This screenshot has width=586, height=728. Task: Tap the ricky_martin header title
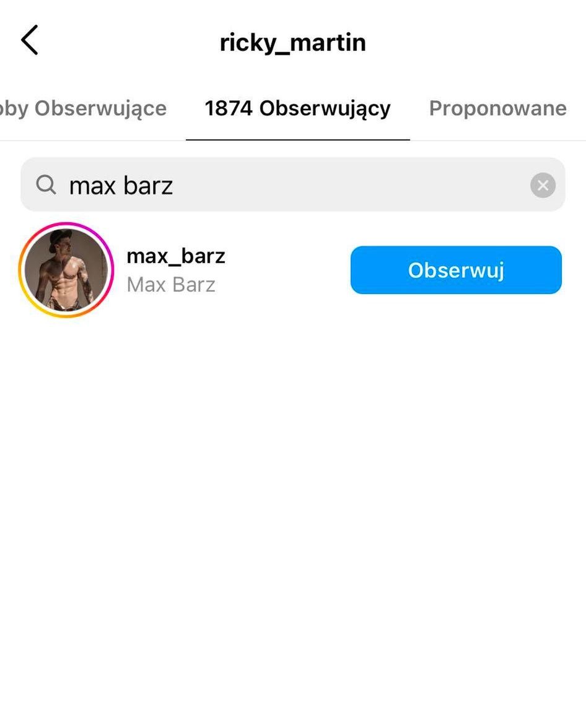pyautogui.click(x=293, y=43)
